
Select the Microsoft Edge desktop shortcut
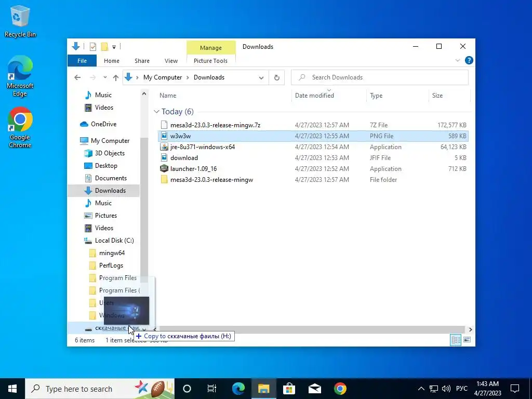pos(20,76)
